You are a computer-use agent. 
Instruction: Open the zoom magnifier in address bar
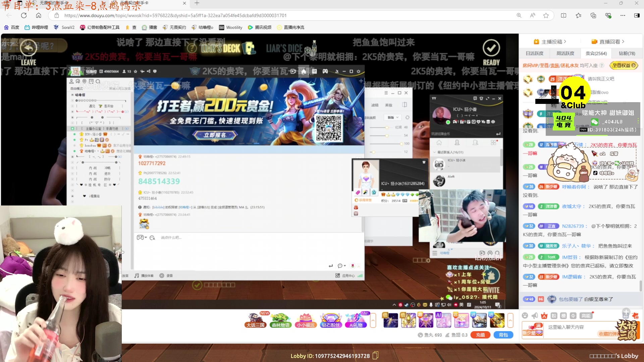tap(519, 15)
